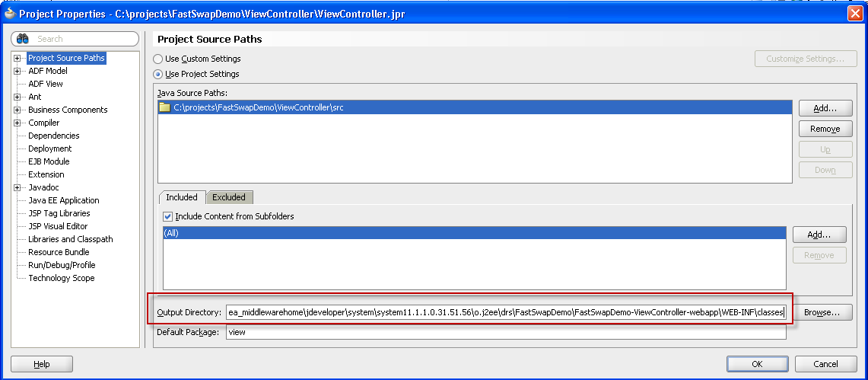Select Technology Scope in the tree
This screenshot has height=380, width=868.
62,278
